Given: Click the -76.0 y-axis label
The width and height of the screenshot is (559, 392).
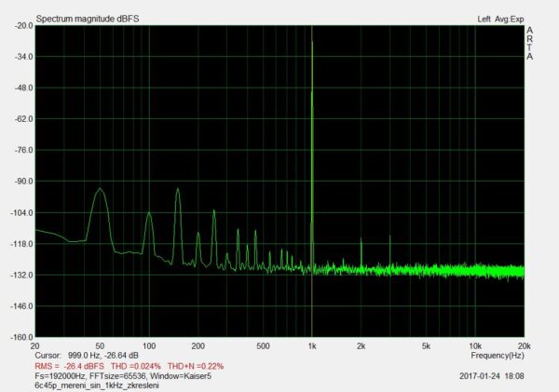Looking at the screenshot, I should (x=24, y=151).
